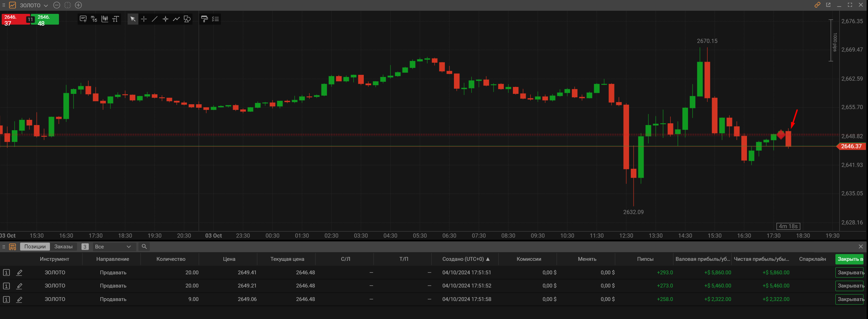Viewport: 868px width, 319px height.
Task: Click the P/O positions panel icon
Action: pos(12,247)
